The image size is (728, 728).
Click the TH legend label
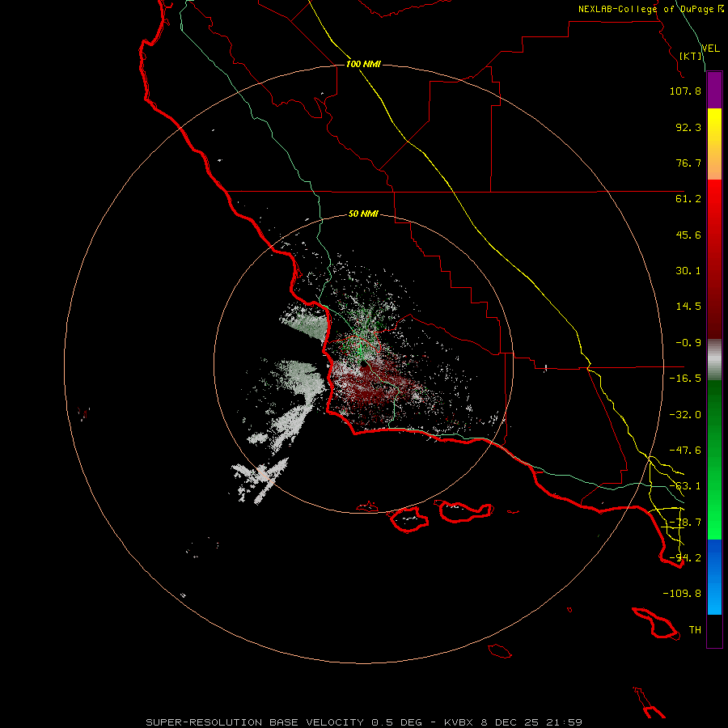pos(695,630)
